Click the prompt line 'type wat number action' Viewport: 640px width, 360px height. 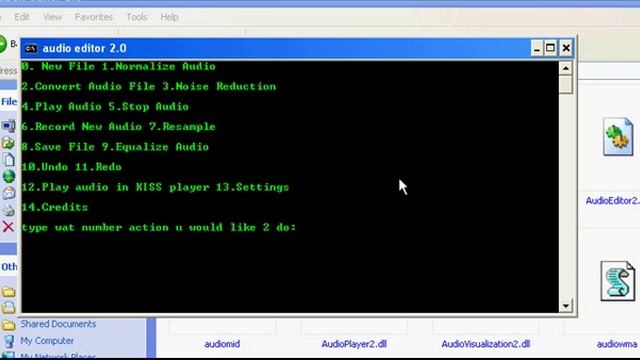coord(159,227)
